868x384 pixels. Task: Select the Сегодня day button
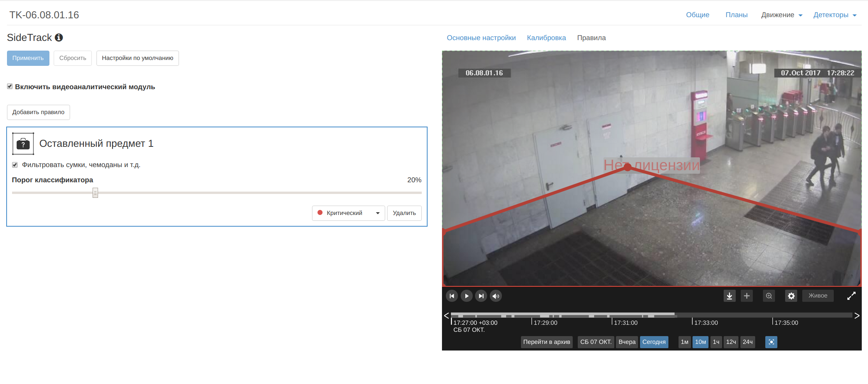tap(654, 342)
